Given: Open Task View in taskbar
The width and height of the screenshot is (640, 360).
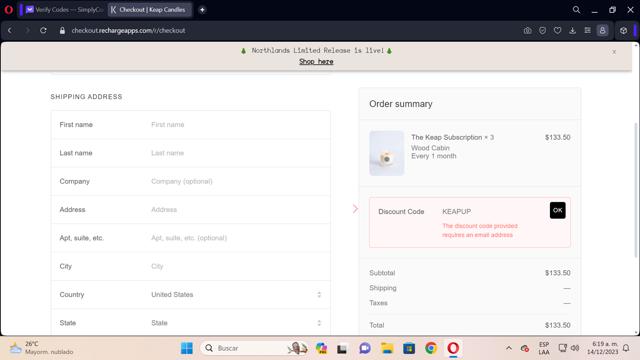Looking at the screenshot, I should (x=342, y=348).
